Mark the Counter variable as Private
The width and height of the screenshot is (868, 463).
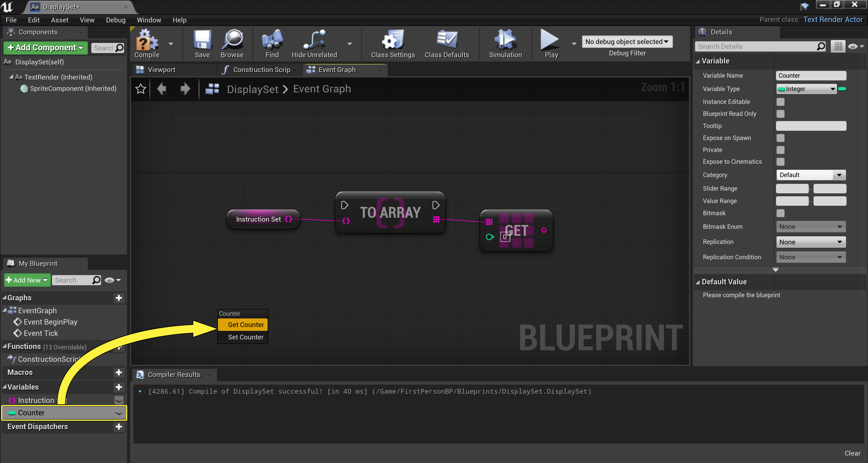(780, 150)
